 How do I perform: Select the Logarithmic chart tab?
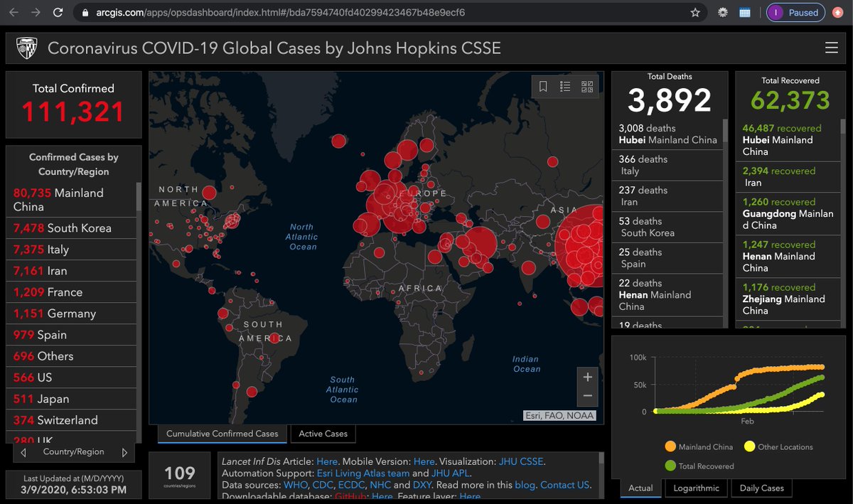tap(695, 488)
